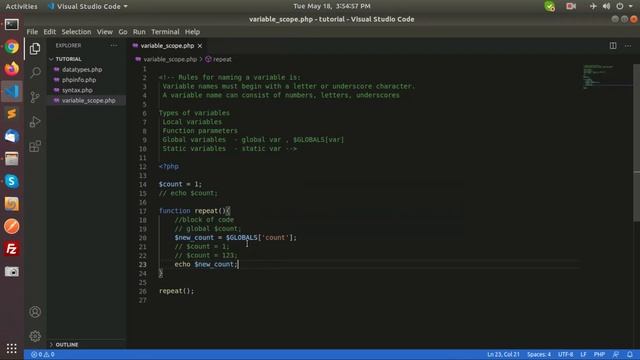Click PHP language mode in status bar
The width and height of the screenshot is (640, 360).
point(599,355)
